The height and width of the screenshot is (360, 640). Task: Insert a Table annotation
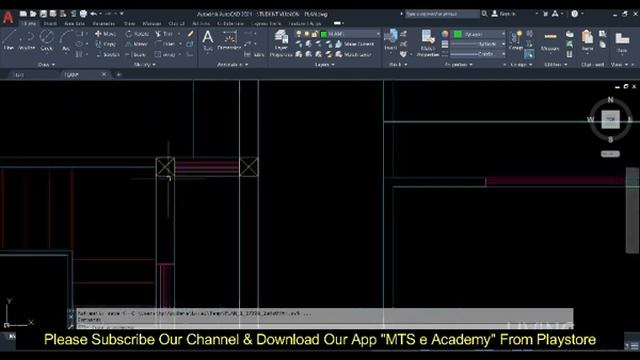pyautogui.click(x=254, y=54)
